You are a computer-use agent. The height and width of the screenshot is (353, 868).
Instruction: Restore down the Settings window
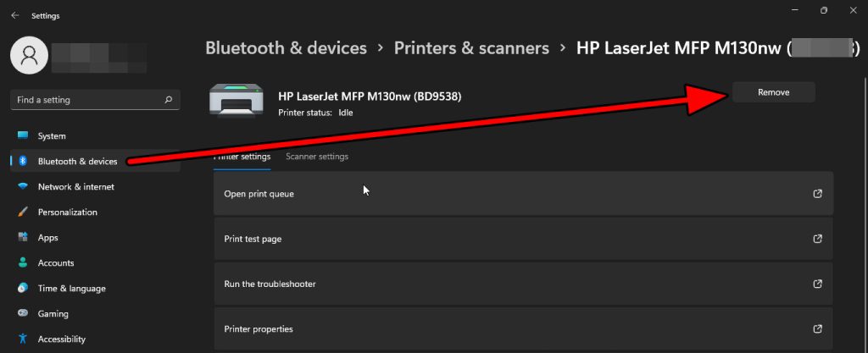tap(824, 10)
